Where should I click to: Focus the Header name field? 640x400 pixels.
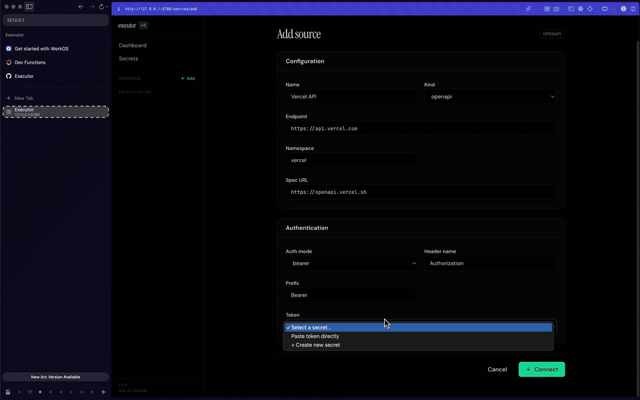point(490,263)
